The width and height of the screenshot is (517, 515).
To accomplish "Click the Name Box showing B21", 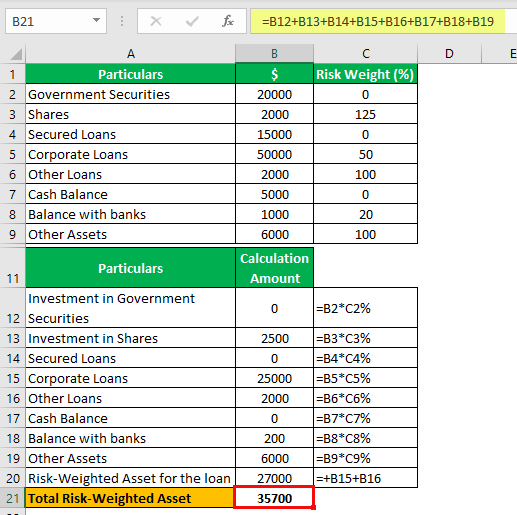I will [56, 21].
